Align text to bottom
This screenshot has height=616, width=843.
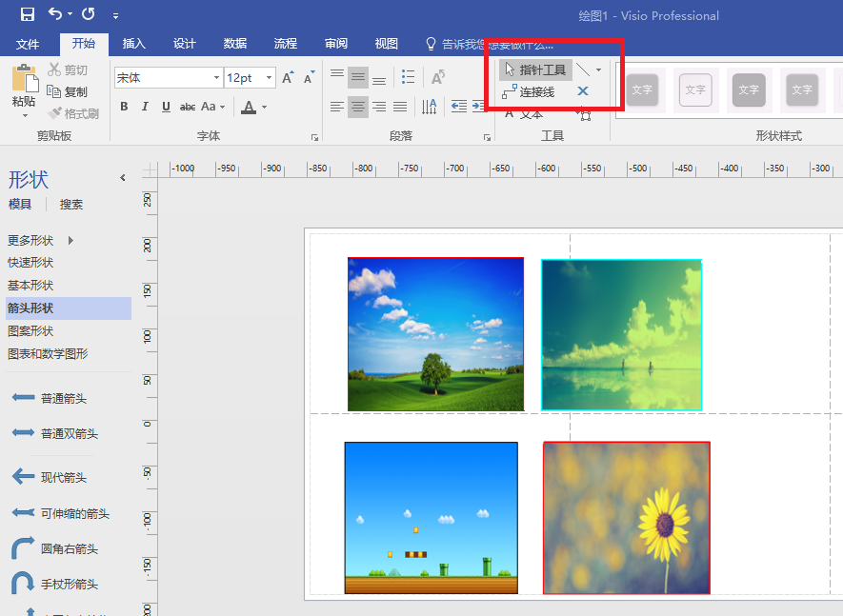[379, 78]
